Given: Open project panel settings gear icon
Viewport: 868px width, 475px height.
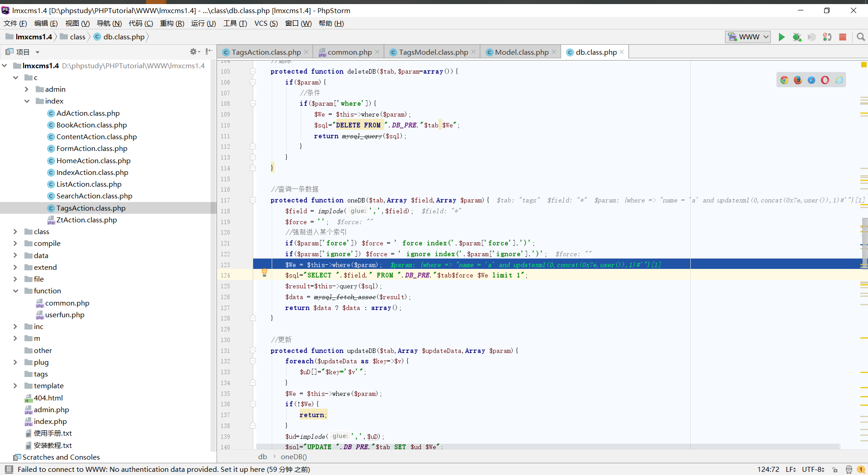Looking at the screenshot, I should click(195, 52).
